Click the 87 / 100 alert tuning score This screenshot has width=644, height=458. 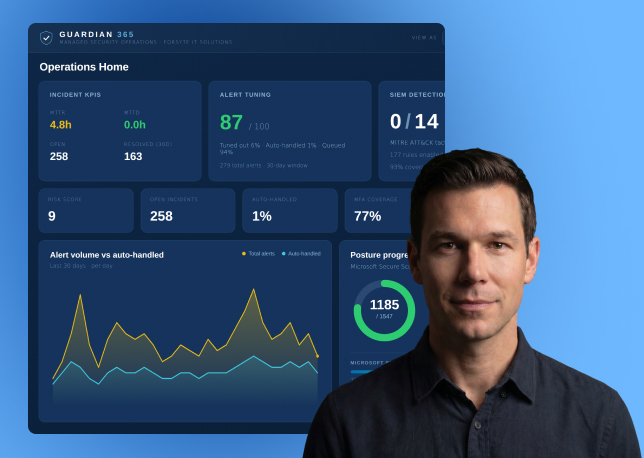coord(244,123)
